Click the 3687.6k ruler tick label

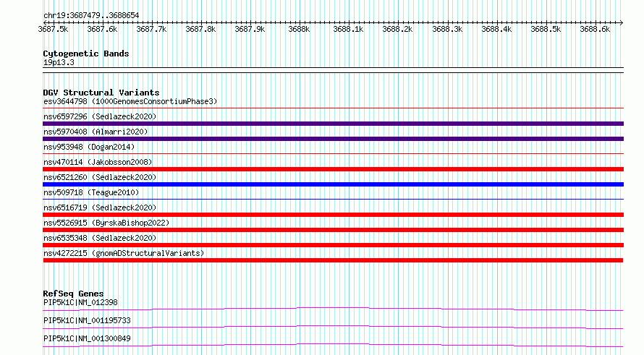click(x=102, y=29)
